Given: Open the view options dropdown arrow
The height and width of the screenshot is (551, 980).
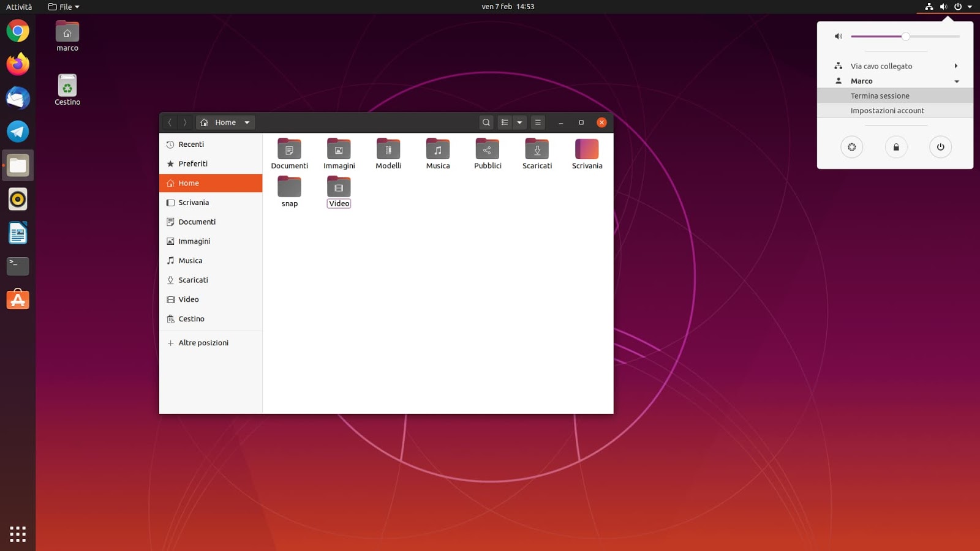Looking at the screenshot, I should tap(519, 122).
